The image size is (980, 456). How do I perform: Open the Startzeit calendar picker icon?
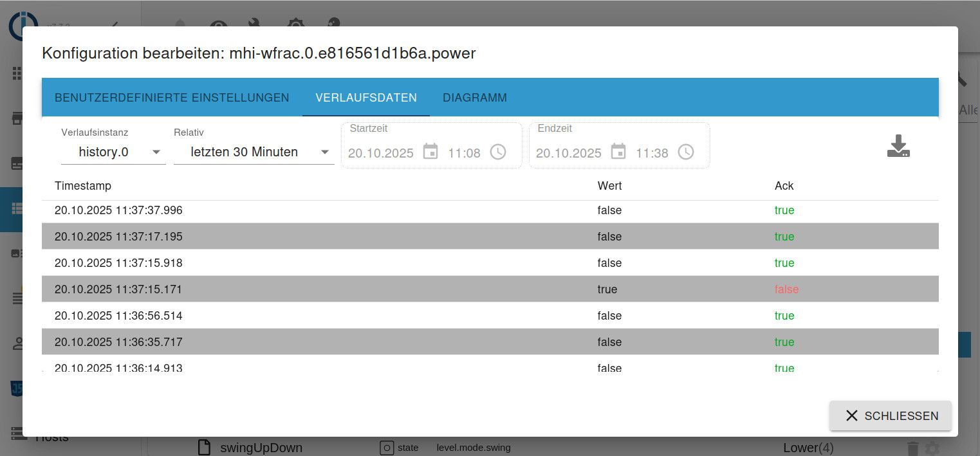430,152
